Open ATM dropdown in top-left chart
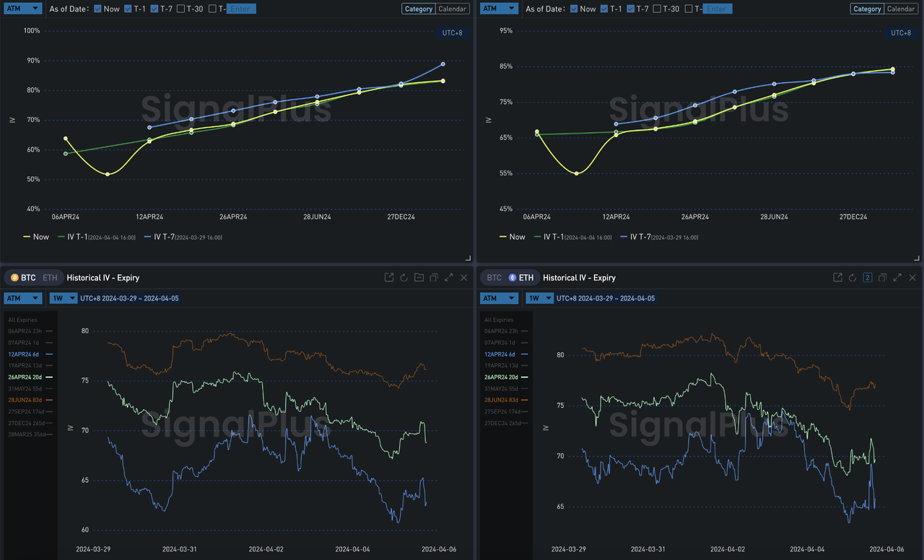The height and width of the screenshot is (560, 924). (23, 9)
